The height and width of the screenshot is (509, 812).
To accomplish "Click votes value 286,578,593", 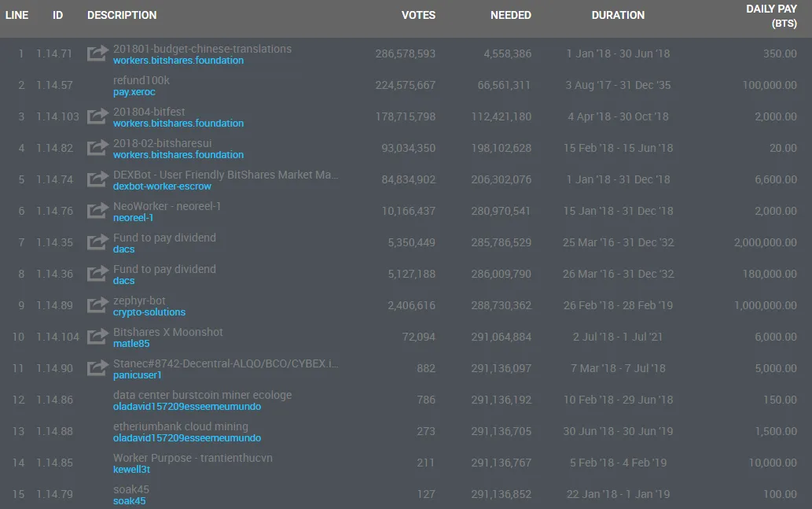I will 406,53.
